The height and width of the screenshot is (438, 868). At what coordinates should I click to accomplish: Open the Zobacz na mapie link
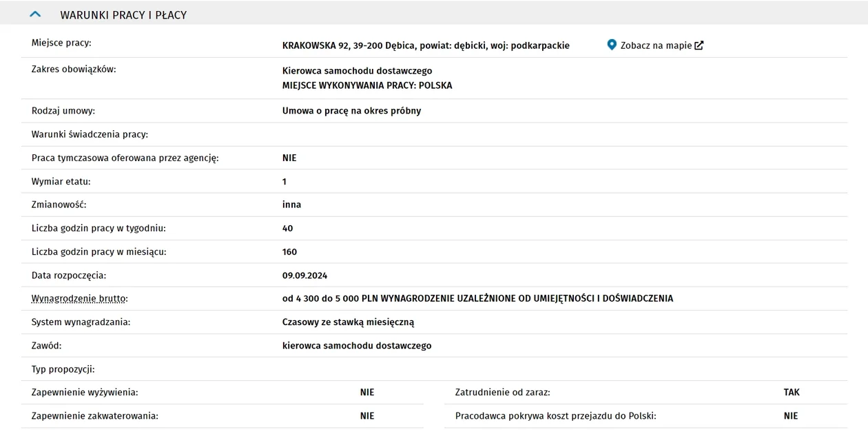pos(656,45)
